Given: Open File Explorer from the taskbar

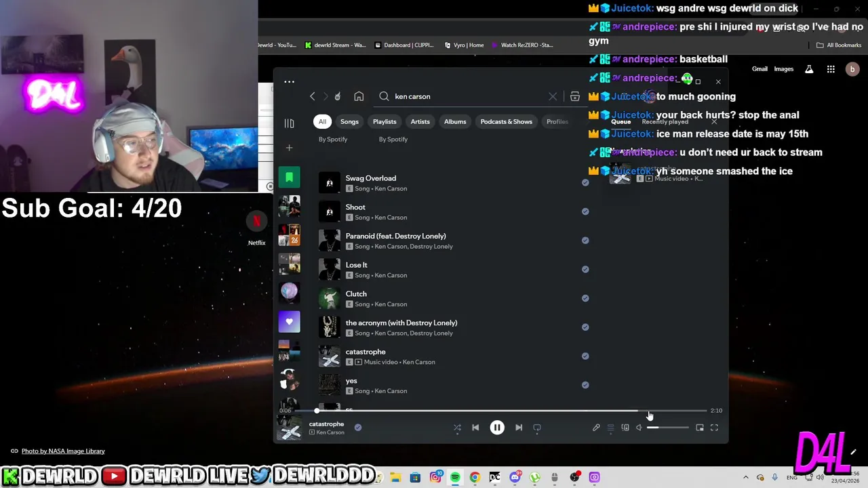Looking at the screenshot, I should 395,478.
